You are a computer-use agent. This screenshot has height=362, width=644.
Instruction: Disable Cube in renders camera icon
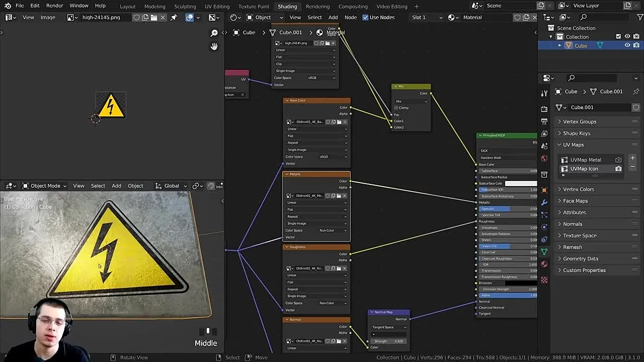[636, 45]
